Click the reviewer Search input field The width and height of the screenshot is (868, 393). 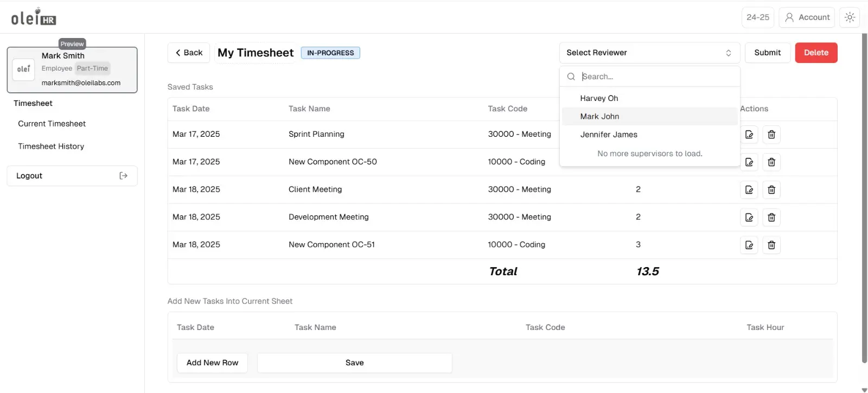point(656,77)
